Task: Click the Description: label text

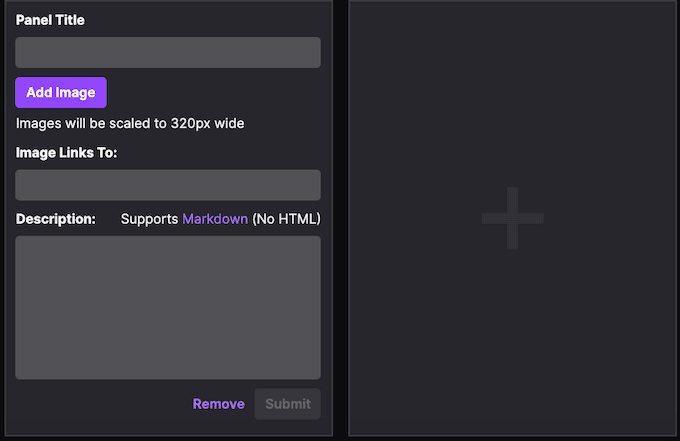Action: [x=56, y=218]
